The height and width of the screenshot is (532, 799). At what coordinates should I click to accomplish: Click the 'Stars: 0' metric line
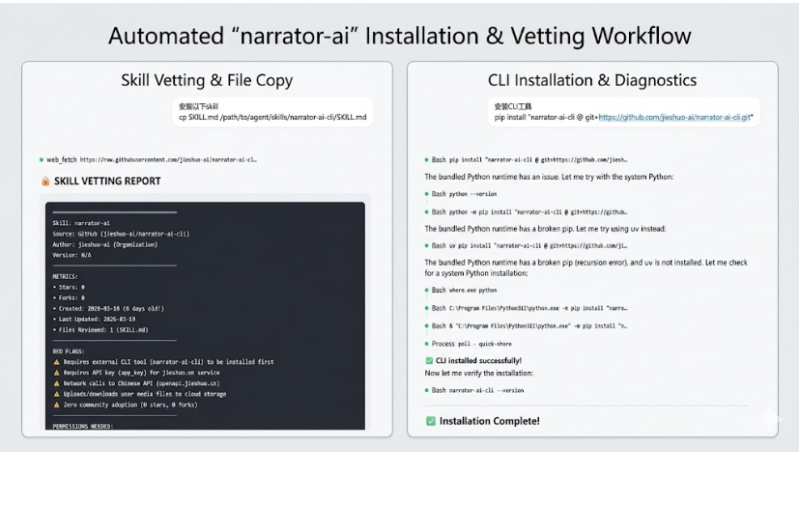[x=69, y=287]
